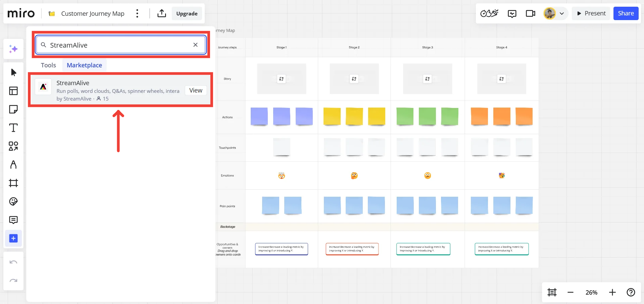The width and height of the screenshot is (644, 304).
Task: Click View on the StreamAlive result
Action: coord(196,90)
